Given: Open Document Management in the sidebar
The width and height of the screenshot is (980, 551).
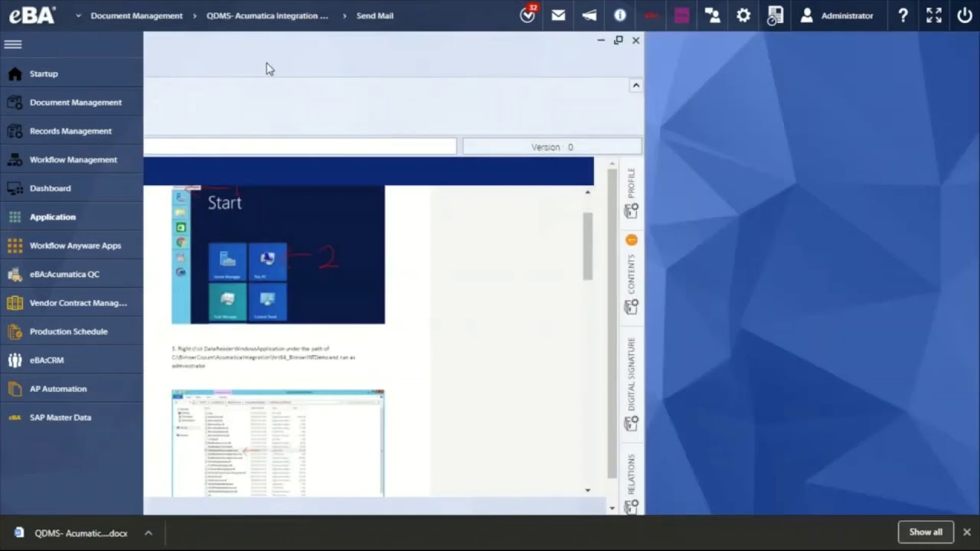Looking at the screenshot, I should tap(71, 103).
